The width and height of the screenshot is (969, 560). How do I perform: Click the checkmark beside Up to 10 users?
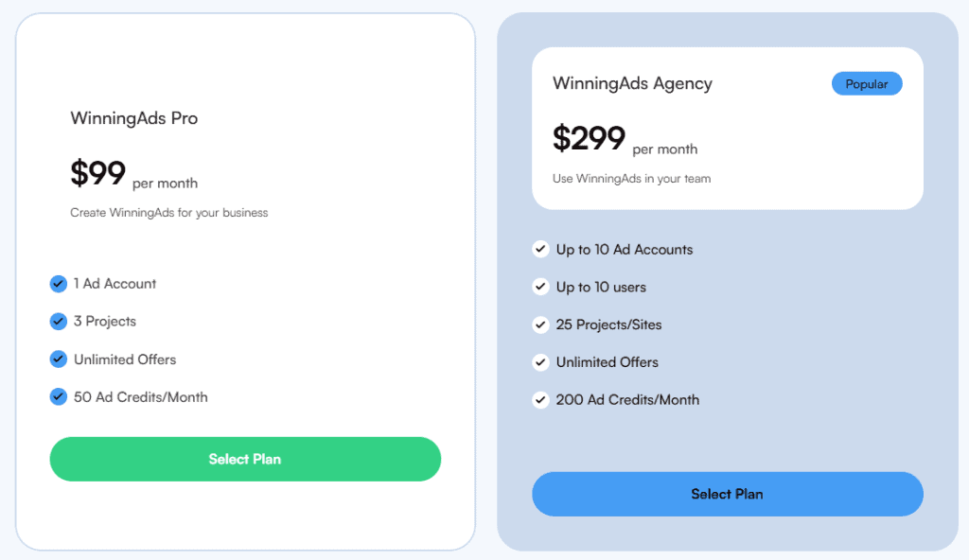[x=540, y=287]
